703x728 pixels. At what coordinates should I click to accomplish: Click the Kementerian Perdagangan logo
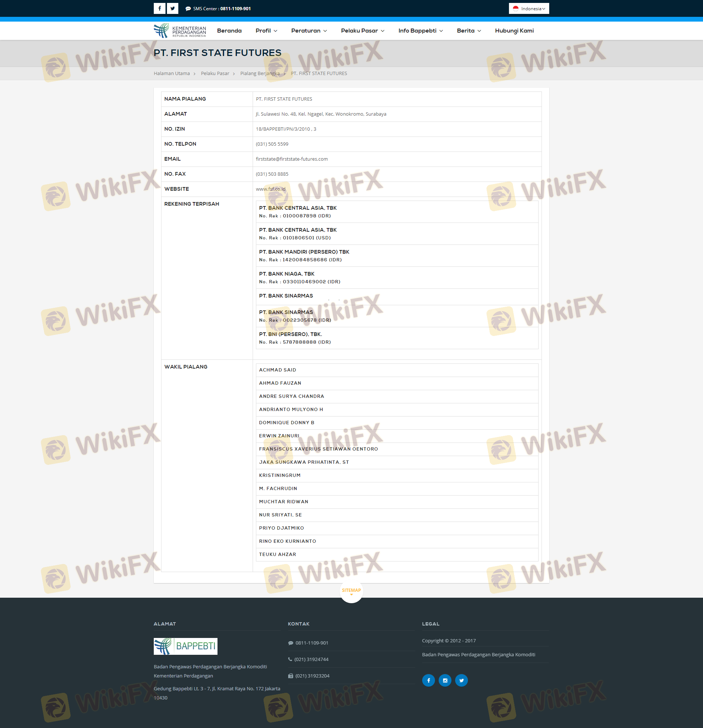[x=180, y=30]
